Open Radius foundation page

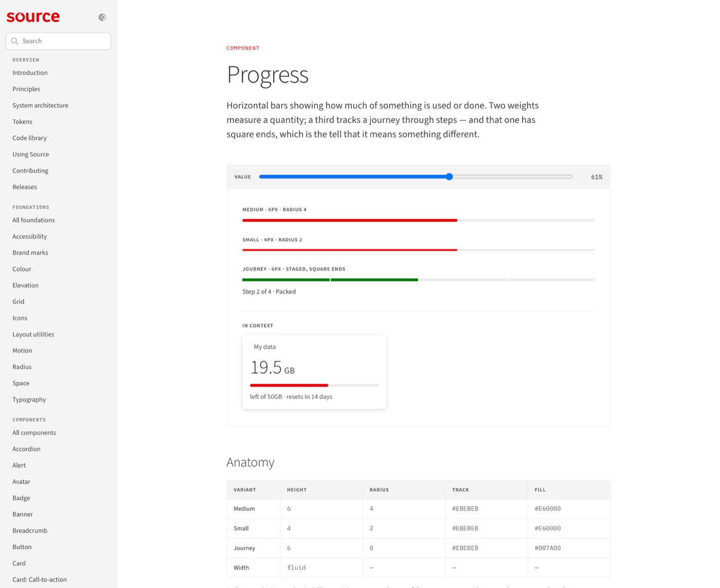pos(22,367)
